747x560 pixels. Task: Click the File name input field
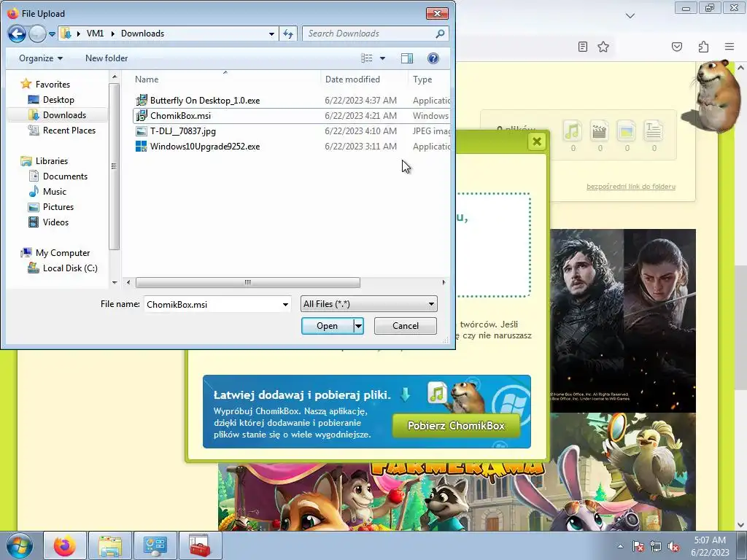pos(212,304)
